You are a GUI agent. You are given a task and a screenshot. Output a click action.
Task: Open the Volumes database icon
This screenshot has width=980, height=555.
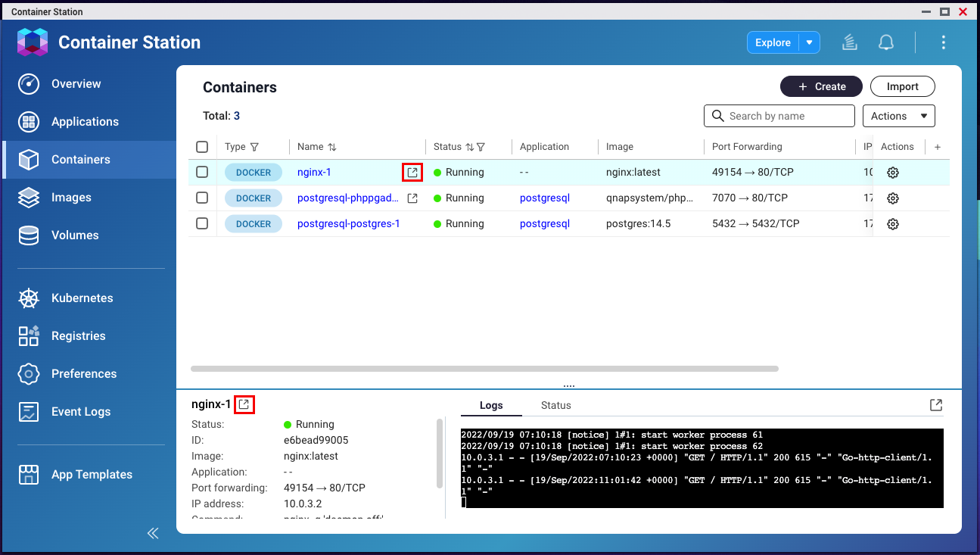(x=29, y=235)
